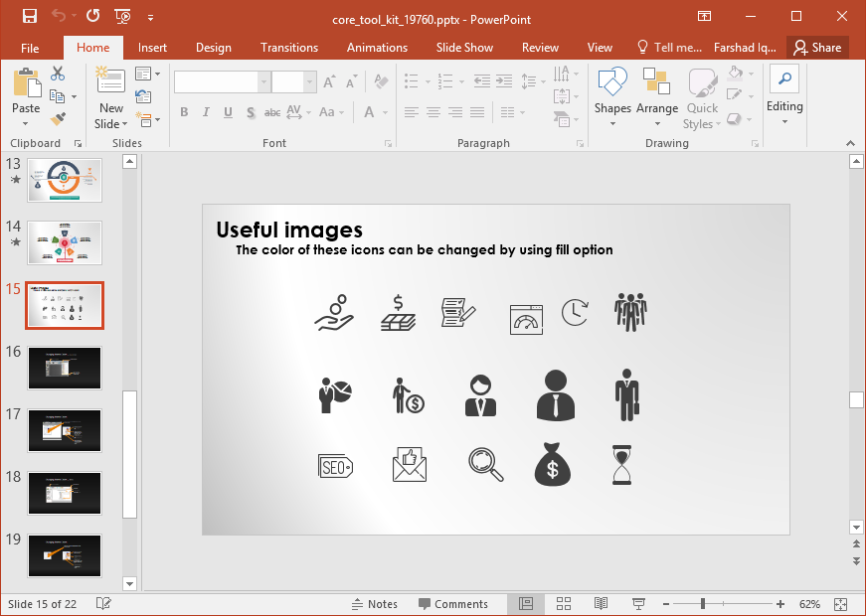Toggle Normal view in the status bar
This screenshot has height=616, width=866.
coord(526,604)
